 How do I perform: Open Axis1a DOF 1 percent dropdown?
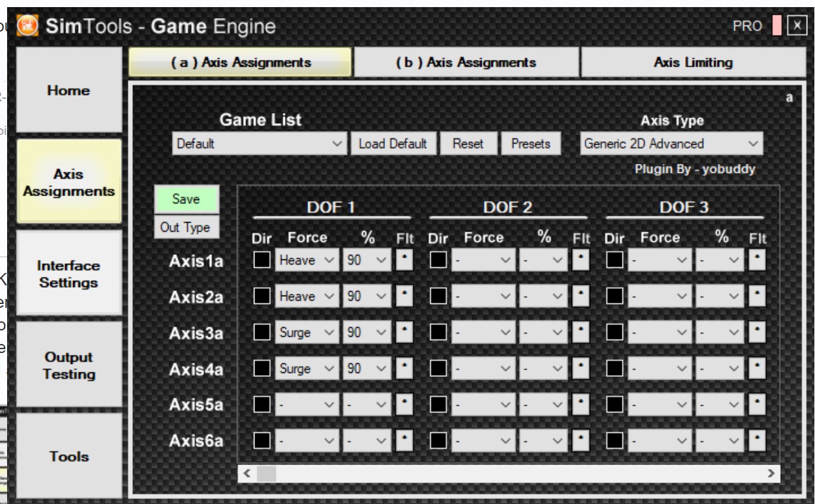click(367, 260)
